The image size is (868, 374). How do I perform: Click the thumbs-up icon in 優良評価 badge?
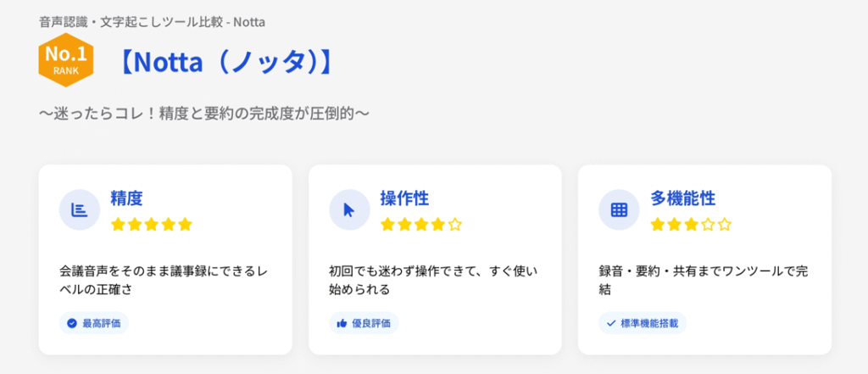[x=342, y=323]
